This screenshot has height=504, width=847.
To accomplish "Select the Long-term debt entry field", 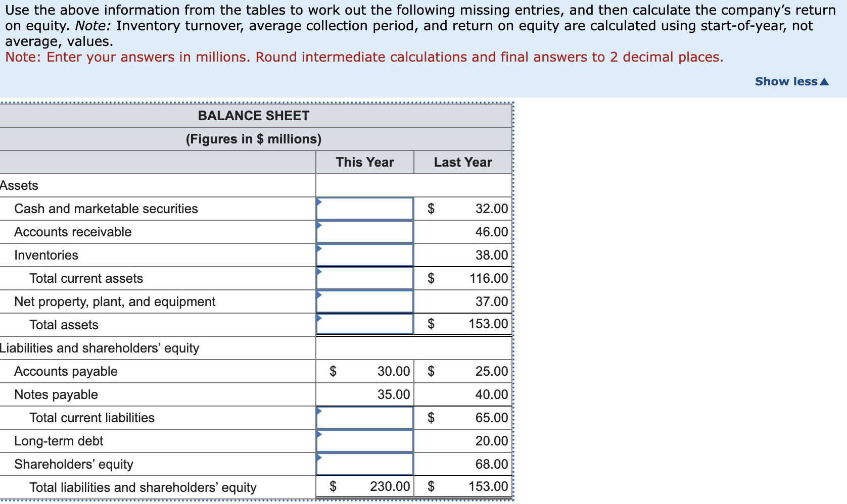I will coord(365,440).
